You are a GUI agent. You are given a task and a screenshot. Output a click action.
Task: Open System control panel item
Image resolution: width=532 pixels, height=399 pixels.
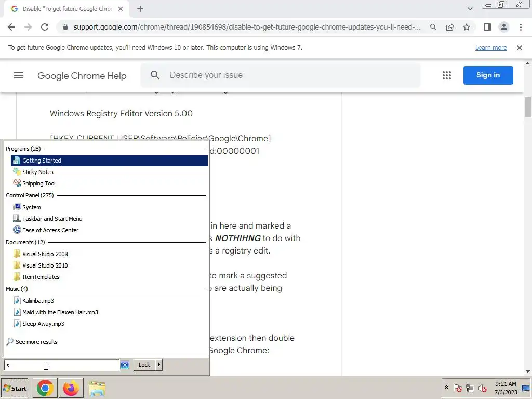click(109, 207)
